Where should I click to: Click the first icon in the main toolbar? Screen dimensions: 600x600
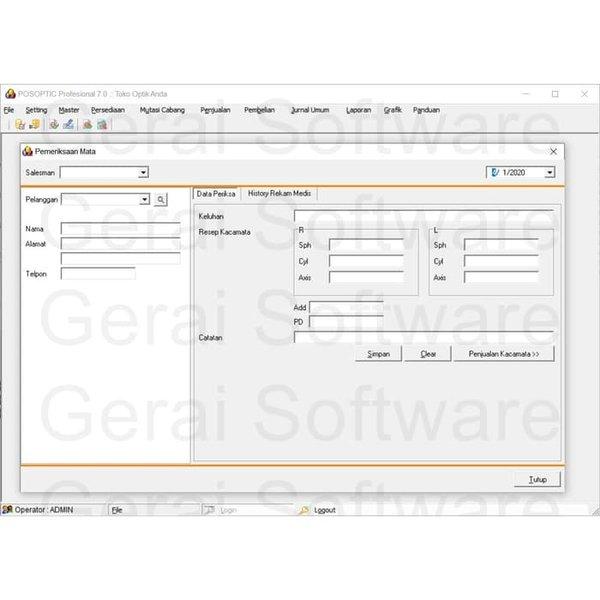(x=20, y=125)
